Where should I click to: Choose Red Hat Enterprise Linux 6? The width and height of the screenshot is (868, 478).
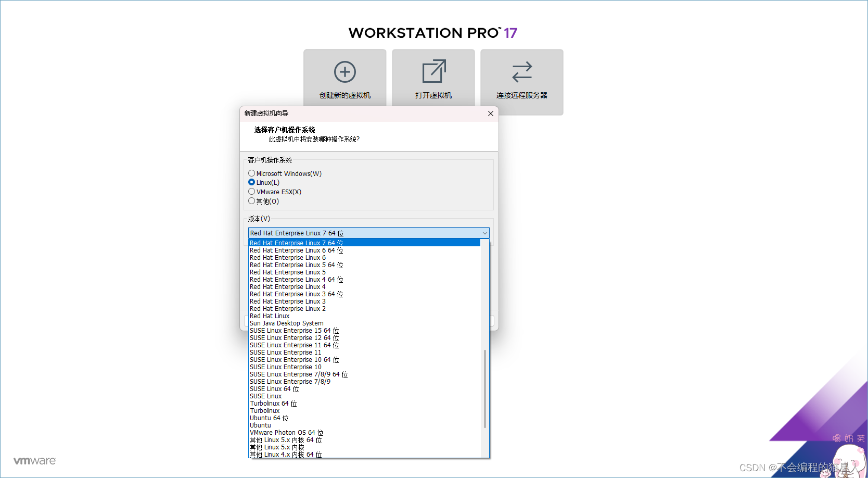point(364,258)
